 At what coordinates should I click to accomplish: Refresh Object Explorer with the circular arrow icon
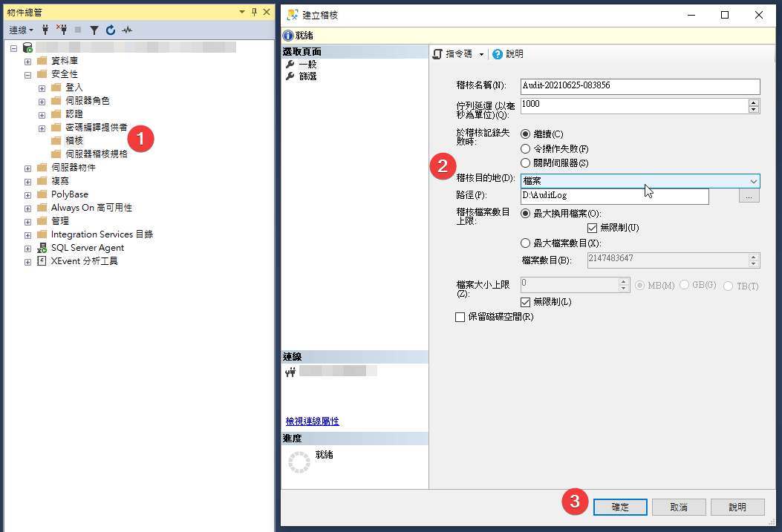coord(111,30)
